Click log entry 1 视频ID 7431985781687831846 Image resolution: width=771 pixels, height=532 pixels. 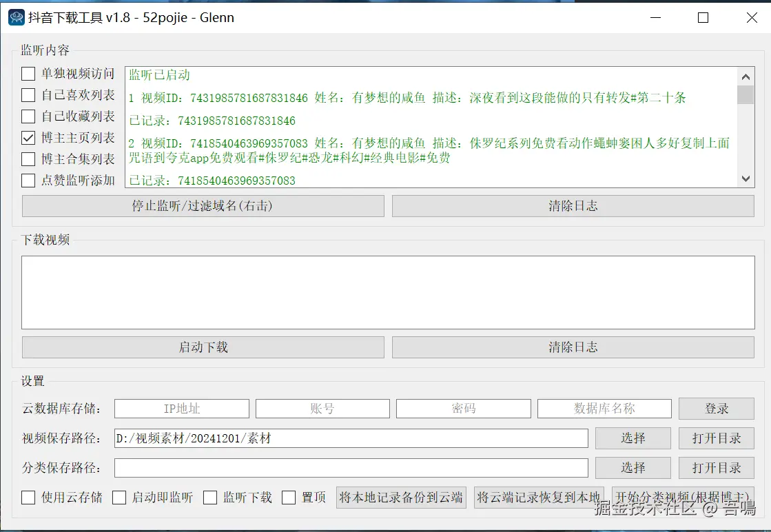point(407,98)
